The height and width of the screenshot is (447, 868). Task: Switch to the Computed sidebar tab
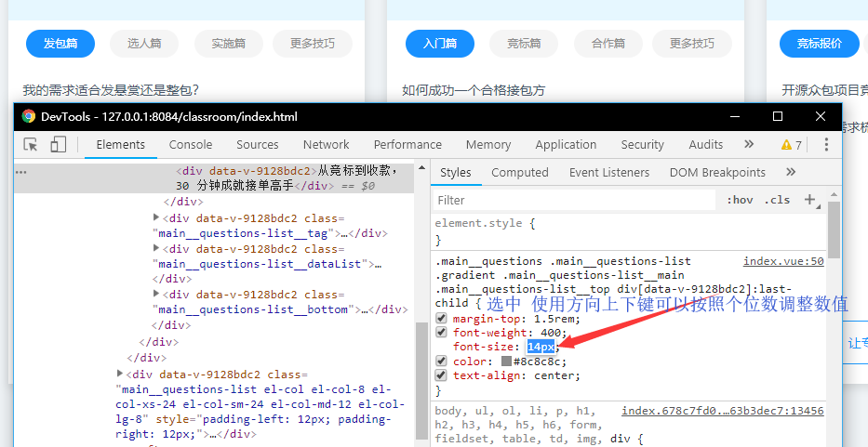[520, 173]
